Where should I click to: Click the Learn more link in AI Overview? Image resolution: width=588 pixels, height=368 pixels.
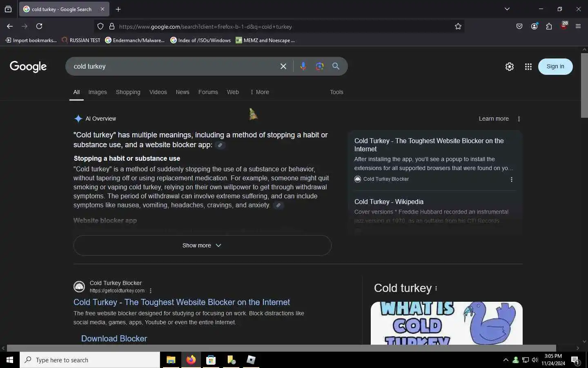tap(494, 119)
